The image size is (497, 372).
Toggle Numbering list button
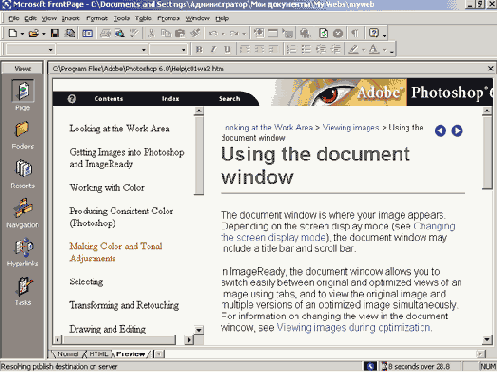point(291,49)
